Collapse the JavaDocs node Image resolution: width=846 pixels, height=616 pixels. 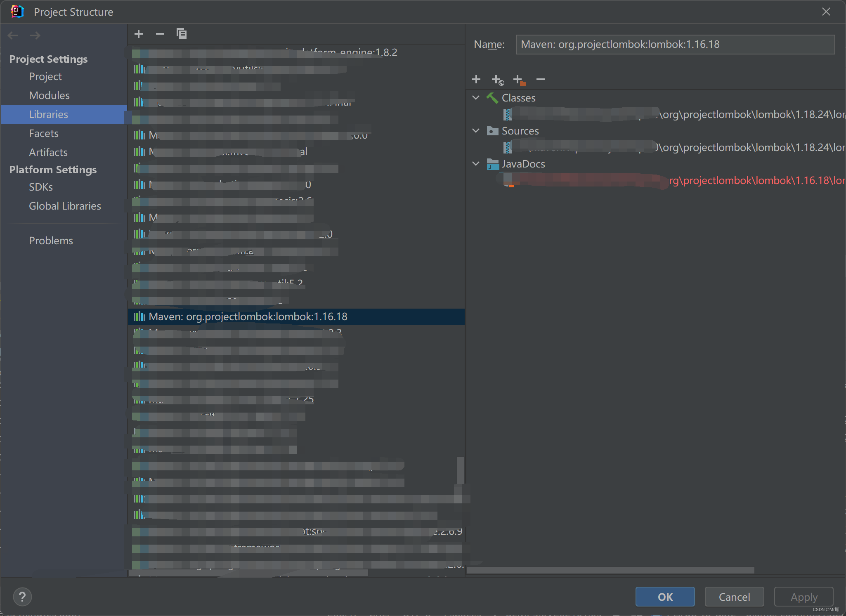pos(475,164)
